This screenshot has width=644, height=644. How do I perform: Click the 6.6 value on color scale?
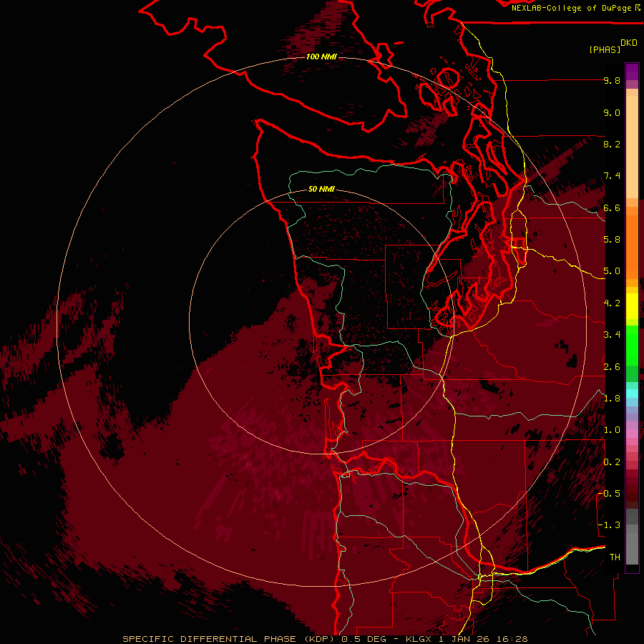click(x=612, y=208)
